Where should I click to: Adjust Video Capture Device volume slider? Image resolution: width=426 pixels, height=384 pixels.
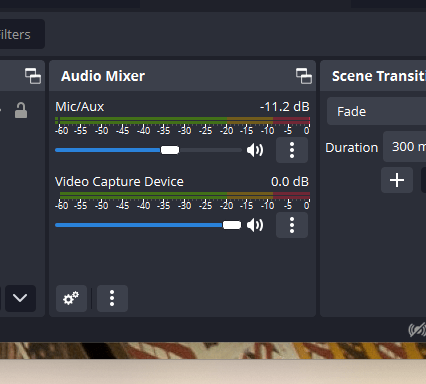[x=232, y=225]
